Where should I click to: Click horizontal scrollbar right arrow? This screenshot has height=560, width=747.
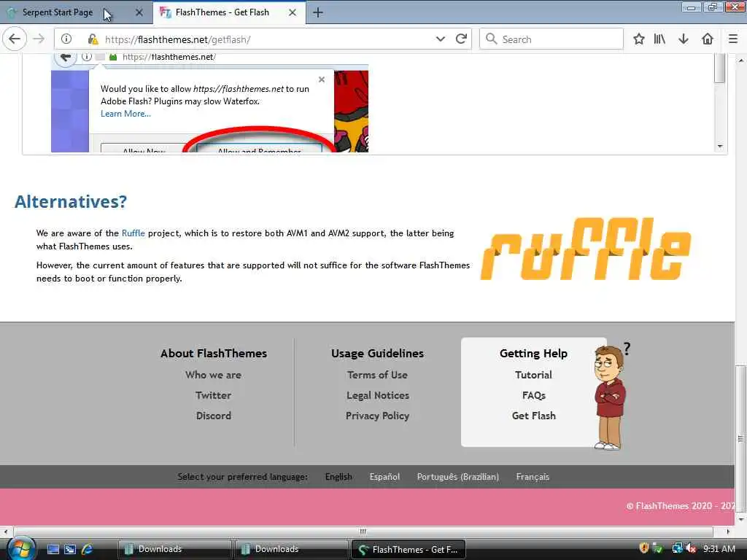coord(727,532)
